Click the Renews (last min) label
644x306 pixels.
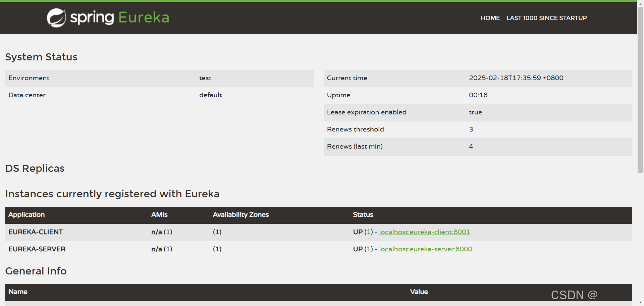(x=355, y=147)
